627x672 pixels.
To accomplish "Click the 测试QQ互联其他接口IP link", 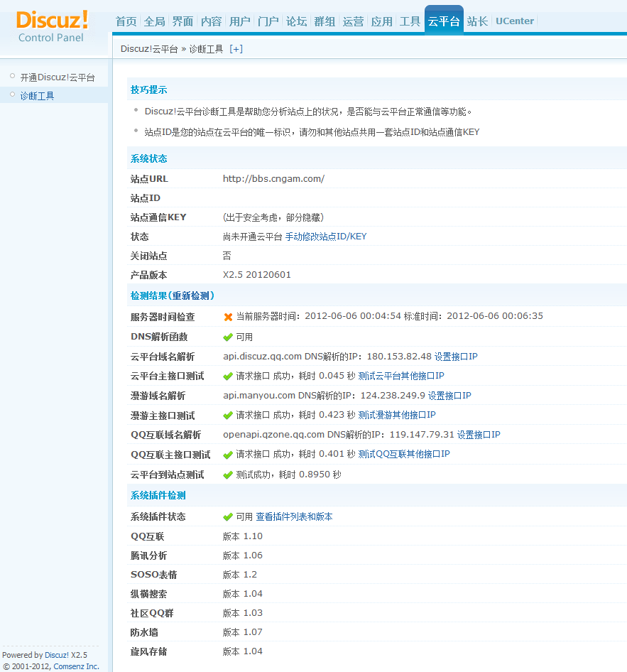I will [x=404, y=454].
